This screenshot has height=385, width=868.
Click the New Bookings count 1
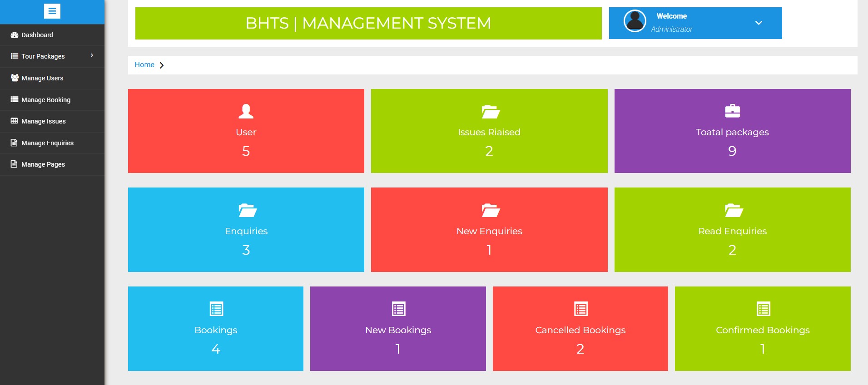point(398,349)
